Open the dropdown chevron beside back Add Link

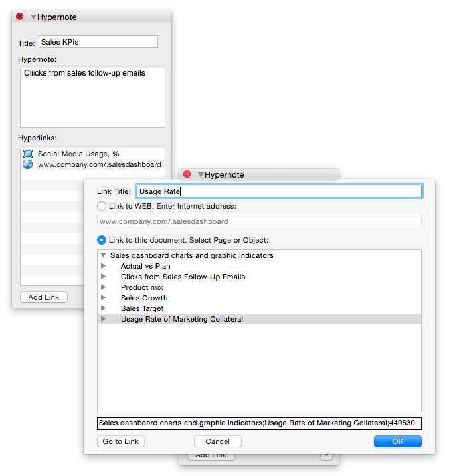pos(326,457)
